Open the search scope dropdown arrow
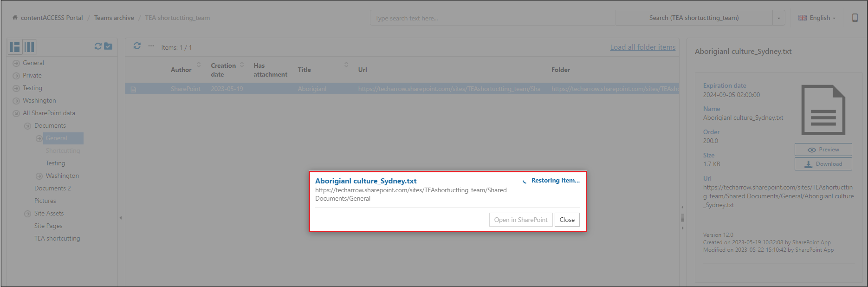The width and height of the screenshot is (868, 287). coord(778,18)
